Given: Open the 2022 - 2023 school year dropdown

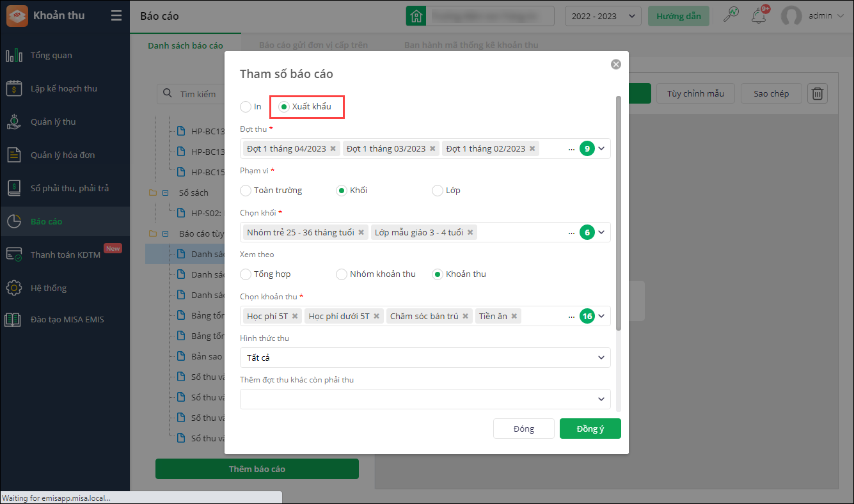Looking at the screenshot, I should click(x=603, y=16).
